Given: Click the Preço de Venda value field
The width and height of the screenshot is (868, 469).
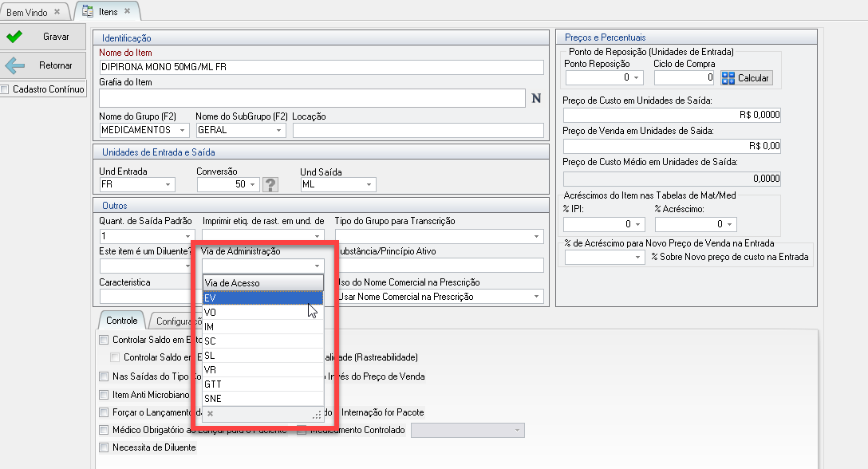Looking at the screenshot, I should (x=672, y=146).
